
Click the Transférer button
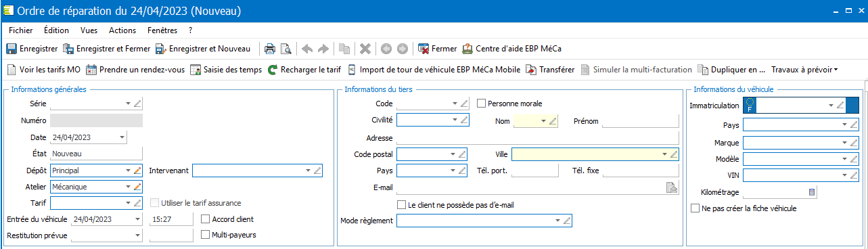coord(550,69)
